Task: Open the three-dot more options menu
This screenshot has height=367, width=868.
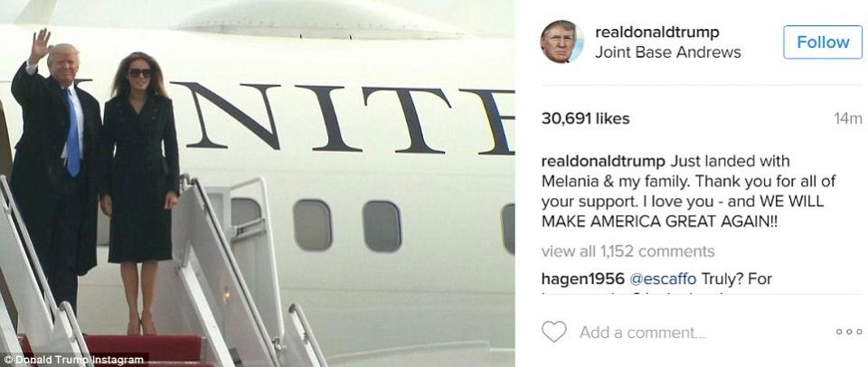Action: click(849, 332)
